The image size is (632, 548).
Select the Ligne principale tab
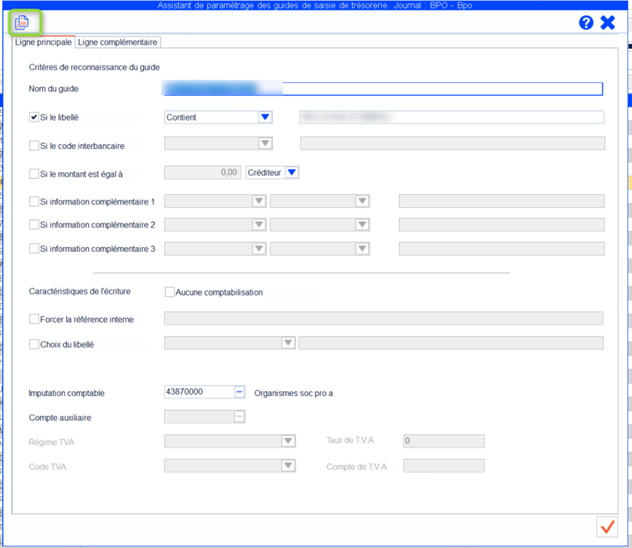coord(43,42)
